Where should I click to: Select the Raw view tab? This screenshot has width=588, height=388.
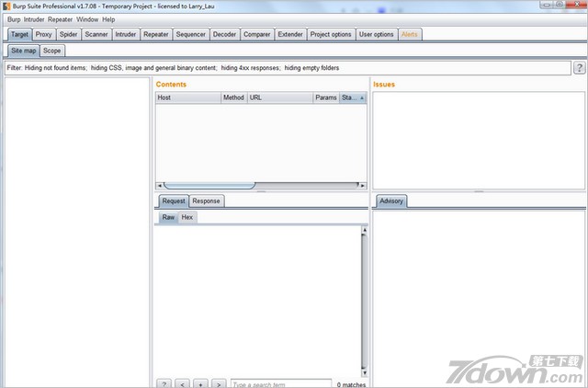click(168, 217)
